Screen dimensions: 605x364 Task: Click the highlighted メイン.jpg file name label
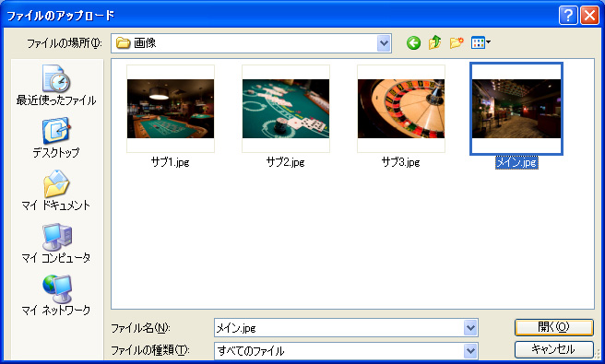tap(516, 162)
